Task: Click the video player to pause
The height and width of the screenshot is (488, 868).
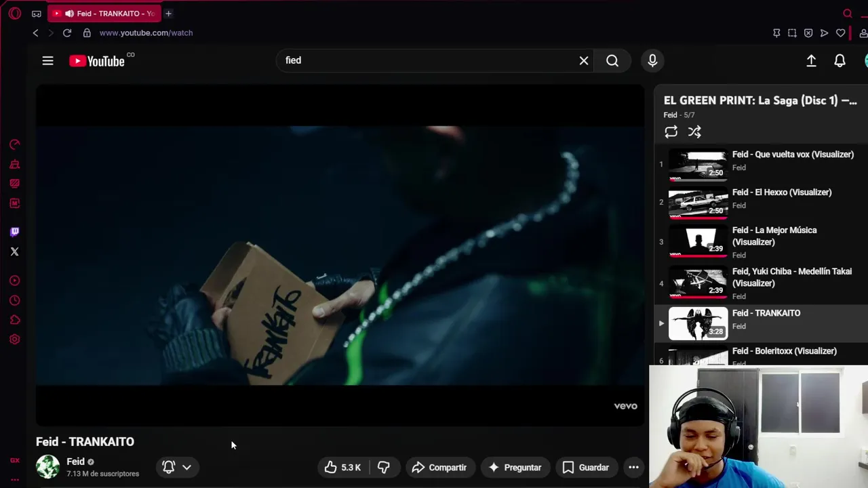Action: click(x=340, y=255)
